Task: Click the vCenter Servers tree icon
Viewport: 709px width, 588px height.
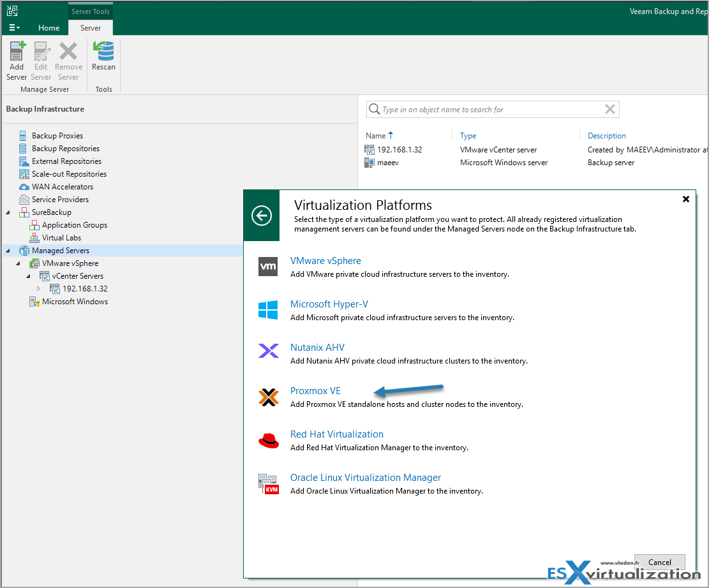Action: [44, 276]
